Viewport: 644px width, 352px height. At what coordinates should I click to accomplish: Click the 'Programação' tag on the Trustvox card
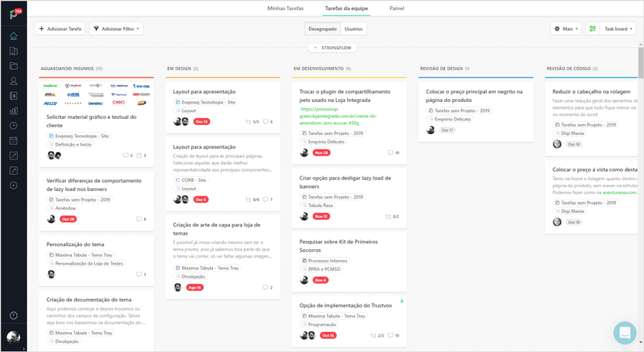point(319,324)
